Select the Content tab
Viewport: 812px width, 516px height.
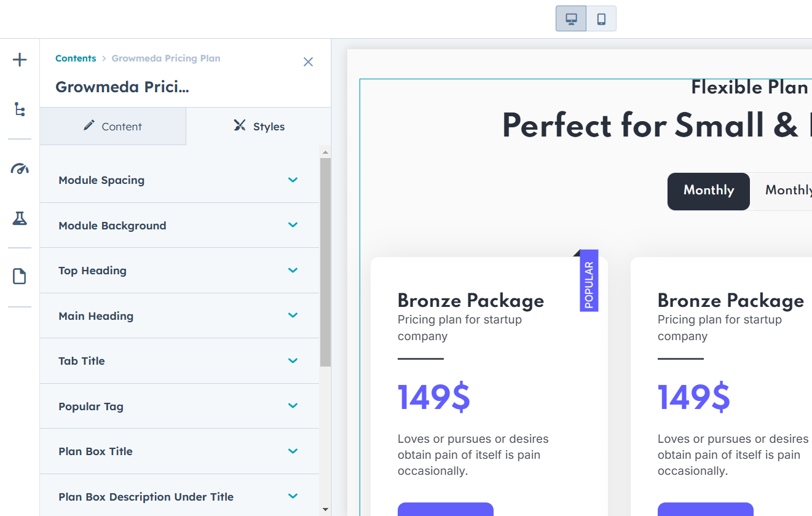tap(113, 127)
